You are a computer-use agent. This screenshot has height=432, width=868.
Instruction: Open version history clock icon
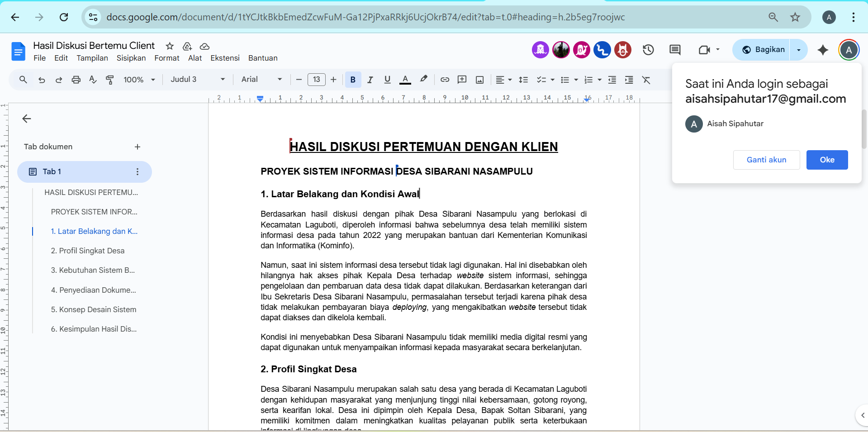648,50
